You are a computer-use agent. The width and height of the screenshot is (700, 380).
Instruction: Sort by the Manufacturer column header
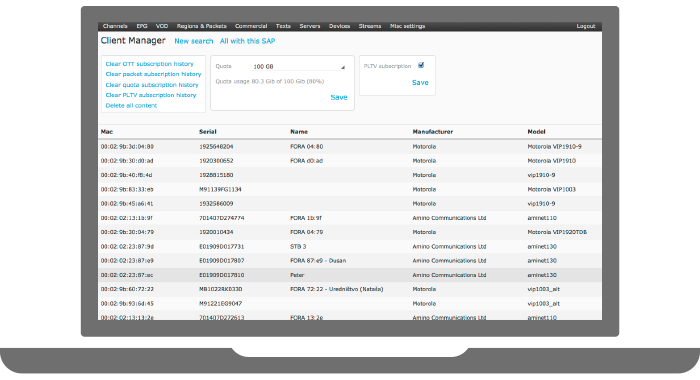click(433, 132)
